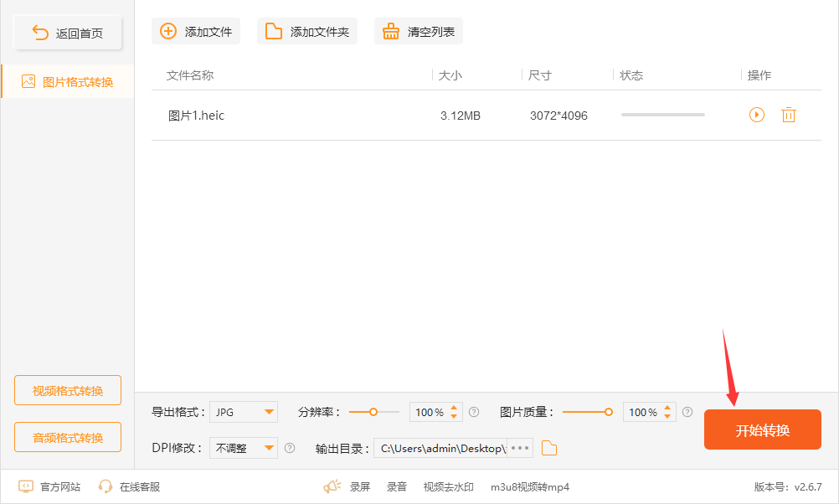839x504 pixels.
Task: Open the output folder icon
Action: [x=549, y=448]
